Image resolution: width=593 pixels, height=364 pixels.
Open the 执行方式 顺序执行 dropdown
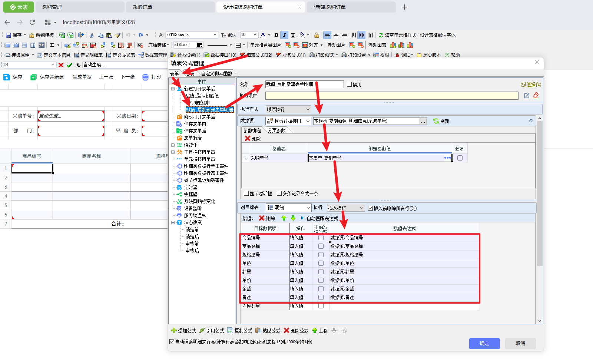(288, 109)
